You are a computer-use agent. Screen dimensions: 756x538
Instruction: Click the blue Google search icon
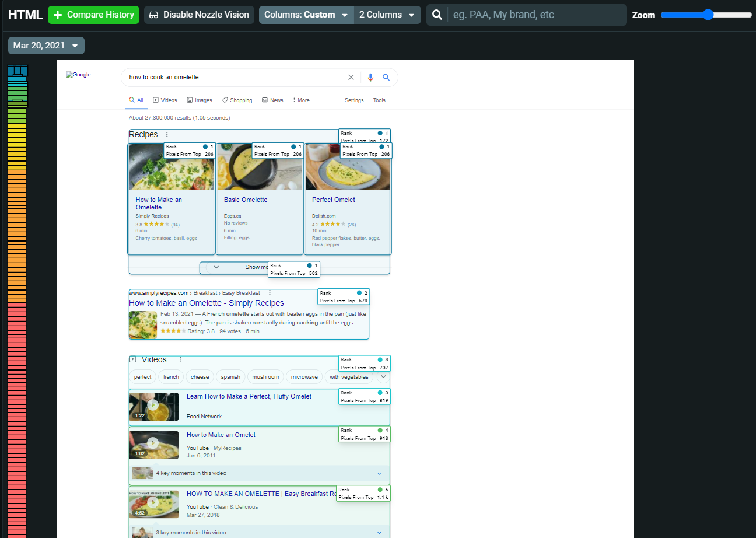386,77
